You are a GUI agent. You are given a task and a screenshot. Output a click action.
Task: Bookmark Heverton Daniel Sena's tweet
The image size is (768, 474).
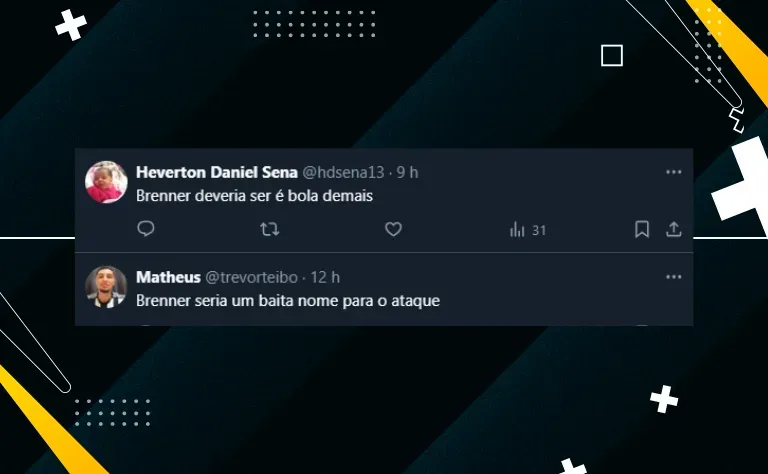pos(642,229)
